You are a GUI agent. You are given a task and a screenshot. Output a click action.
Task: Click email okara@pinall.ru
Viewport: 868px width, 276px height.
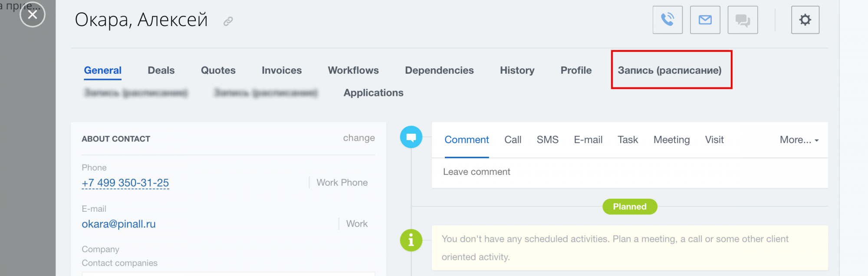[x=118, y=224]
